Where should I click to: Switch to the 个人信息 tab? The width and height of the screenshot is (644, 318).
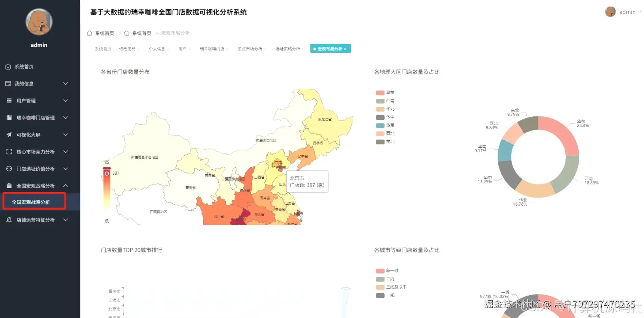pos(157,49)
